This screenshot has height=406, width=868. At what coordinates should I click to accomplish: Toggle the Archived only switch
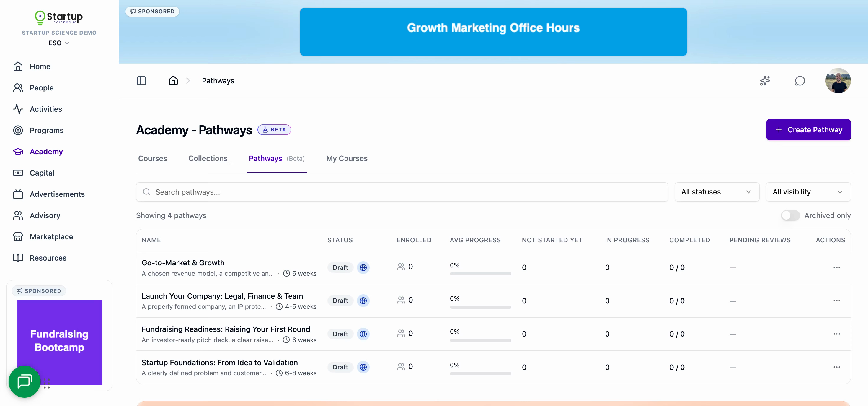(790, 215)
